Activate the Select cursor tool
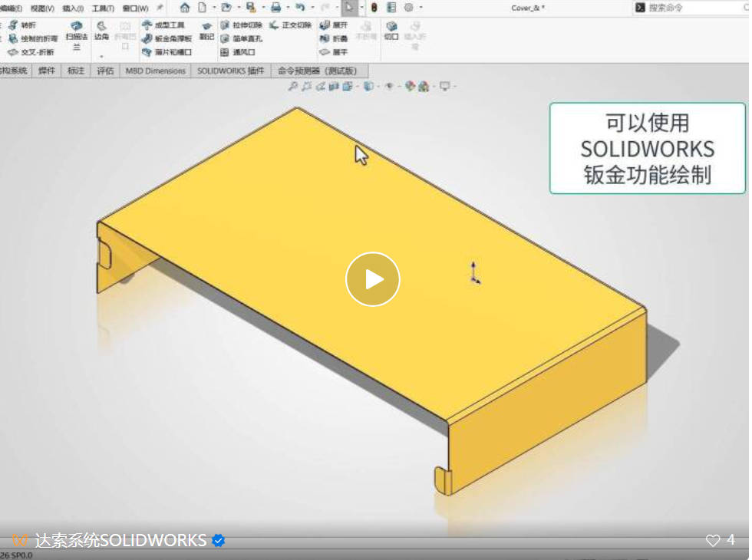This screenshot has width=752, height=560. click(350, 7)
